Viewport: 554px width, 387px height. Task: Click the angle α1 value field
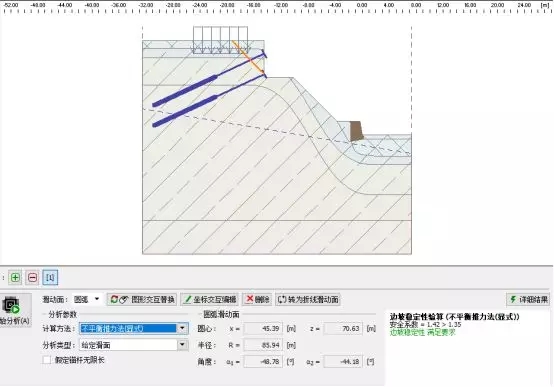pyautogui.click(x=263, y=362)
